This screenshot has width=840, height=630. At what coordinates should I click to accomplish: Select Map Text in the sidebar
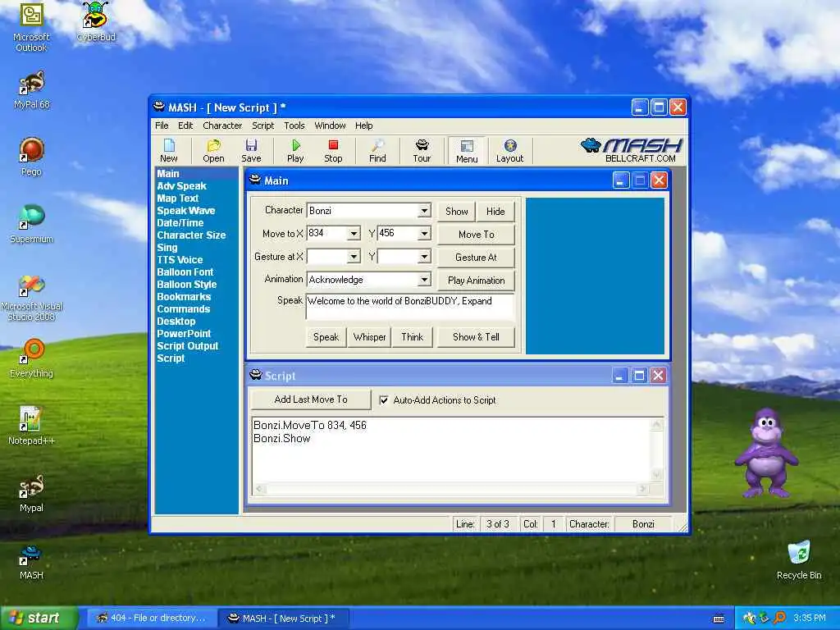(178, 199)
